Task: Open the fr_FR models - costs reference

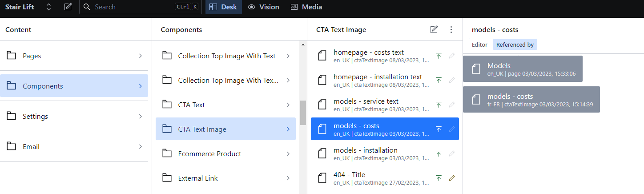Action: tap(531, 100)
